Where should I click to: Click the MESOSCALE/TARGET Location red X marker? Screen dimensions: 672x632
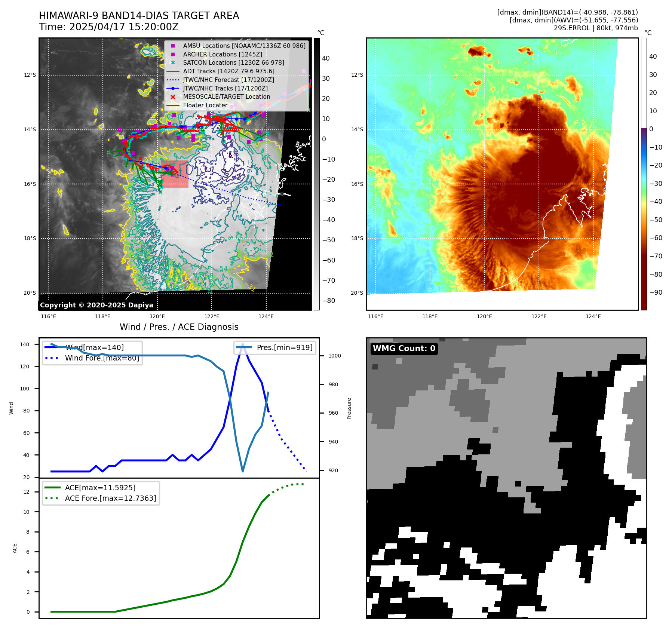pyautogui.click(x=173, y=97)
